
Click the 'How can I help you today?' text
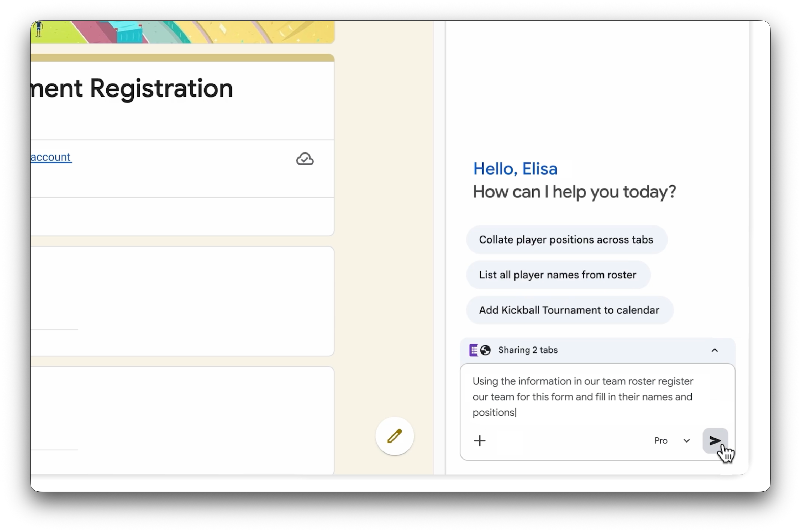[x=574, y=192]
